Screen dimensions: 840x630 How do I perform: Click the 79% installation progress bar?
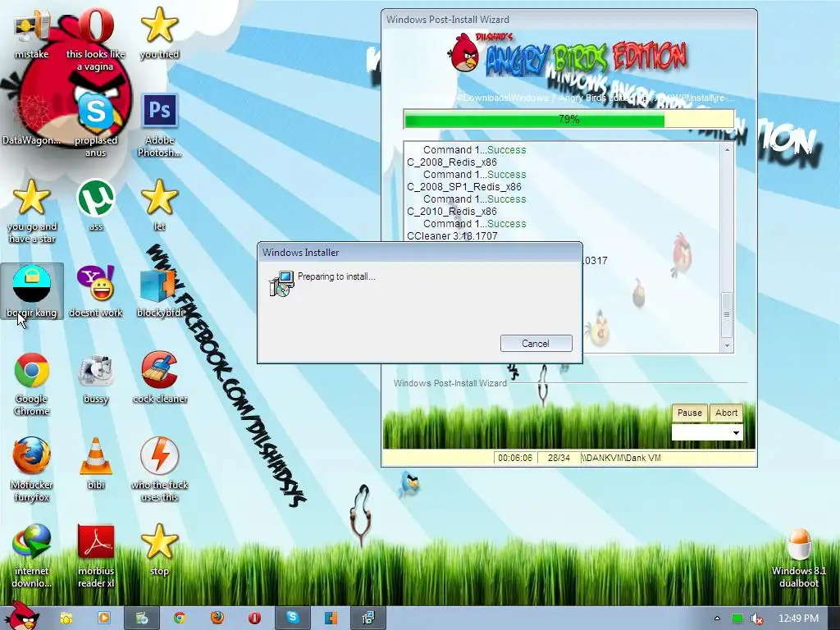pyautogui.click(x=569, y=119)
